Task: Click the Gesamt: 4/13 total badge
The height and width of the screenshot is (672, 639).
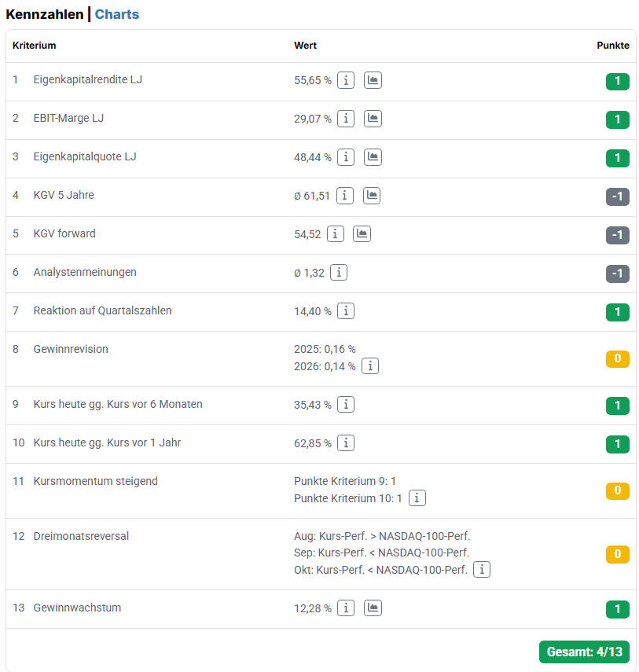Action: [584, 652]
